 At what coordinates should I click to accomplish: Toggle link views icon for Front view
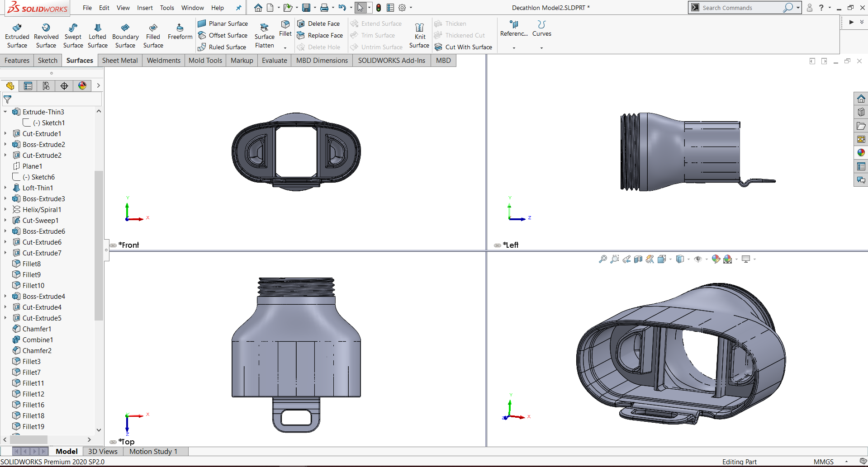[113, 245]
